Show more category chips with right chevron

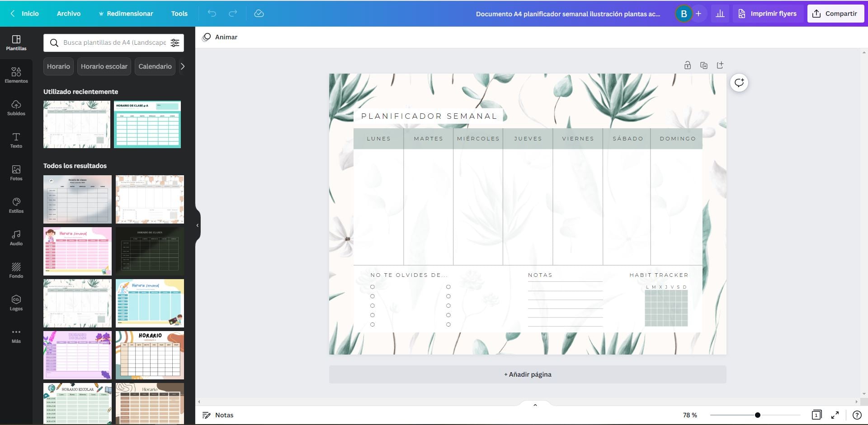pyautogui.click(x=183, y=66)
